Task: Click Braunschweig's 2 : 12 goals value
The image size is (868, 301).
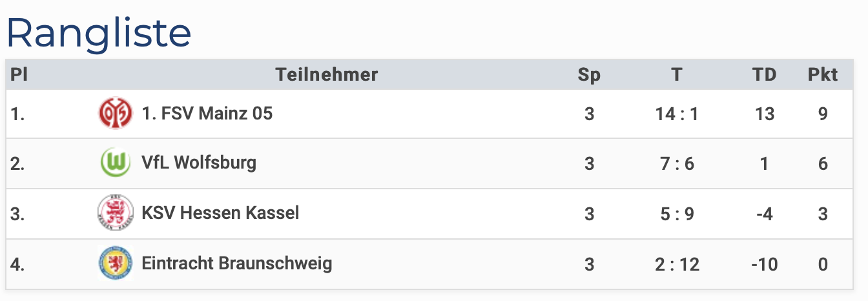Action: pos(676,264)
